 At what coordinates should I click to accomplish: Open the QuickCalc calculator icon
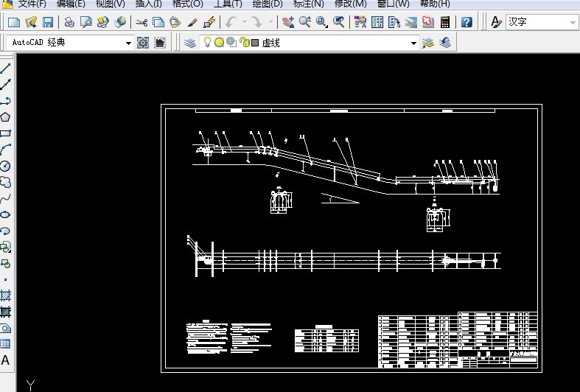445,22
